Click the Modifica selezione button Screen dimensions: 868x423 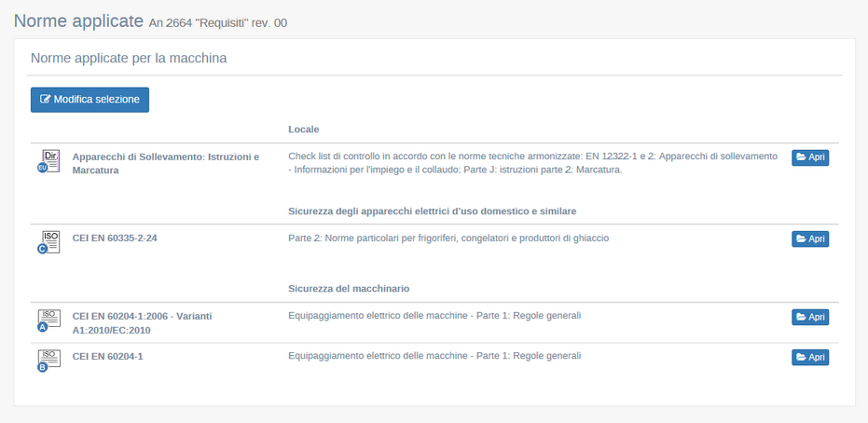tap(90, 100)
